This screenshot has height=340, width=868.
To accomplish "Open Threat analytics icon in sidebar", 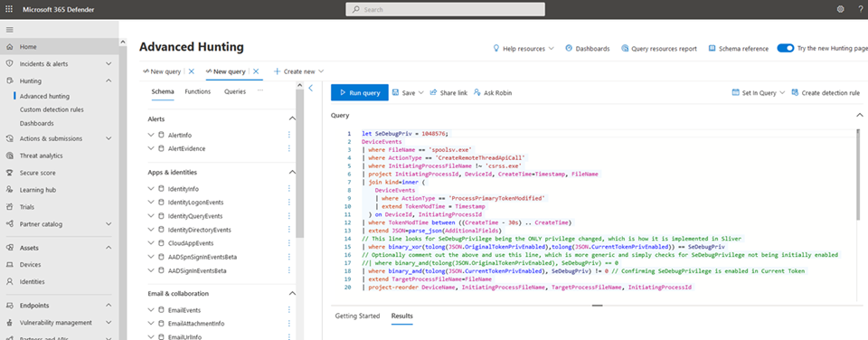I will pos(9,156).
